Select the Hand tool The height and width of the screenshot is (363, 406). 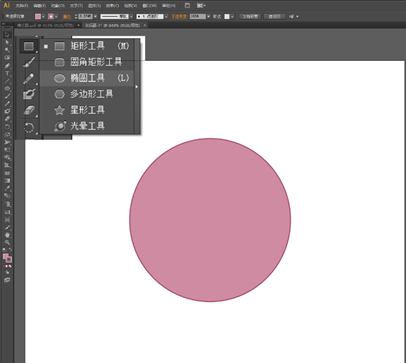pos(7,235)
